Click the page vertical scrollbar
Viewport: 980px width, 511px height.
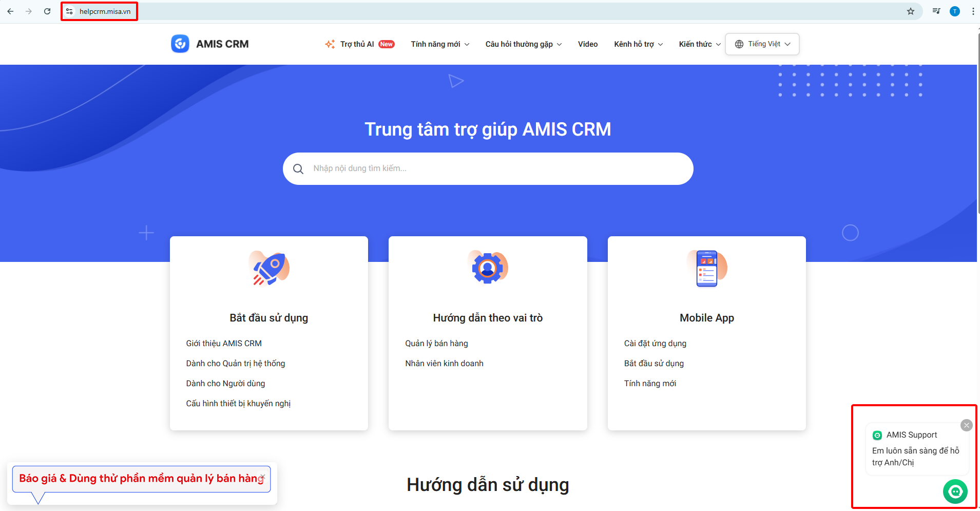tap(978, 123)
